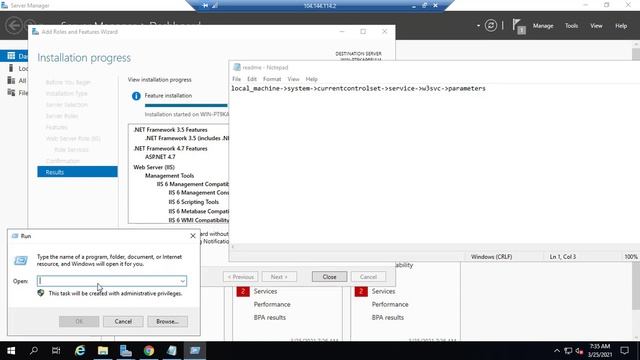Click Browse in the Run dialog
This screenshot has height=360, width=640.
click(x=167, y=322)
